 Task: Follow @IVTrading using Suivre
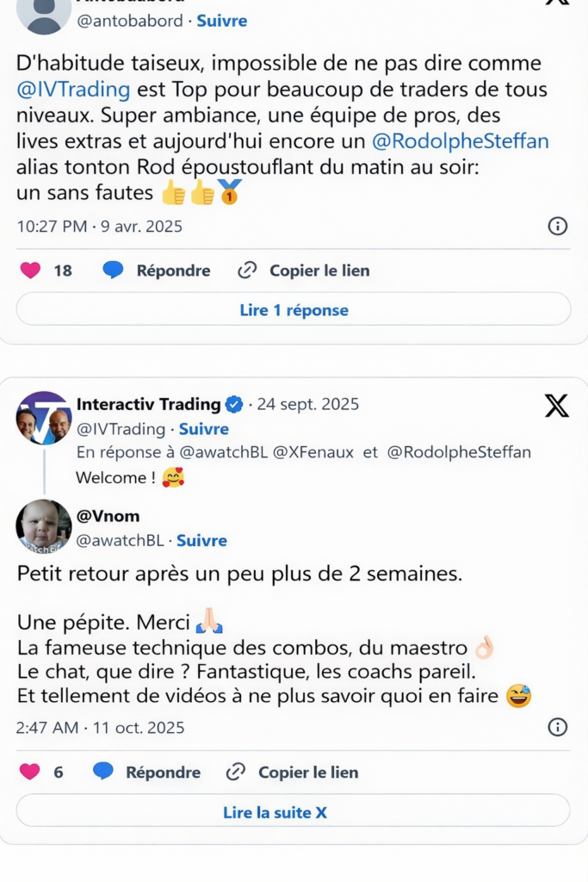click(x=203, y=429)
